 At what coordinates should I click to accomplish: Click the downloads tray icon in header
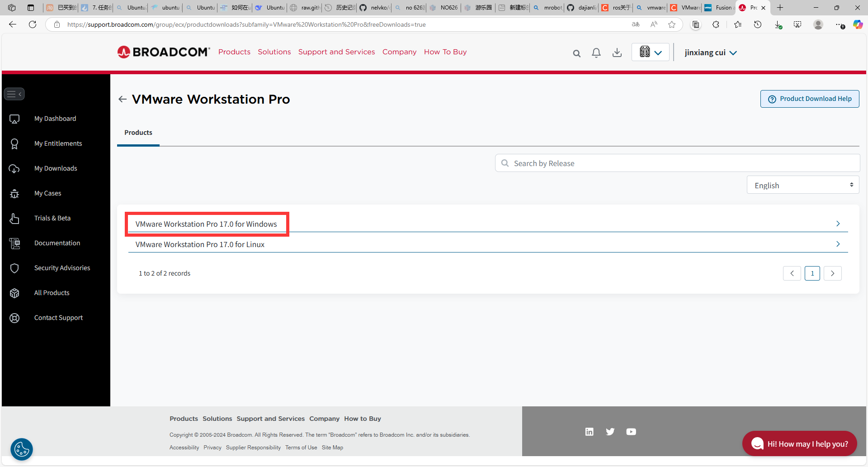pos(617,53)
